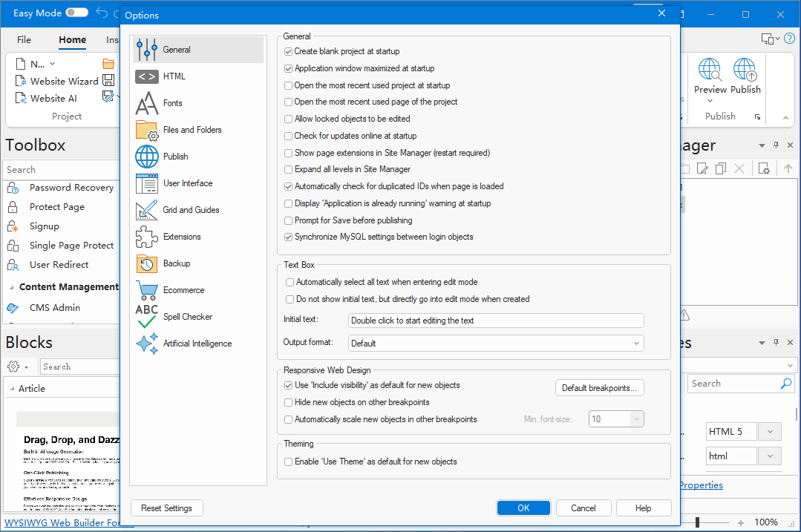Click the Blocks Search field
The width and height of the screenshot is (801, 532).
pos(80,367)
